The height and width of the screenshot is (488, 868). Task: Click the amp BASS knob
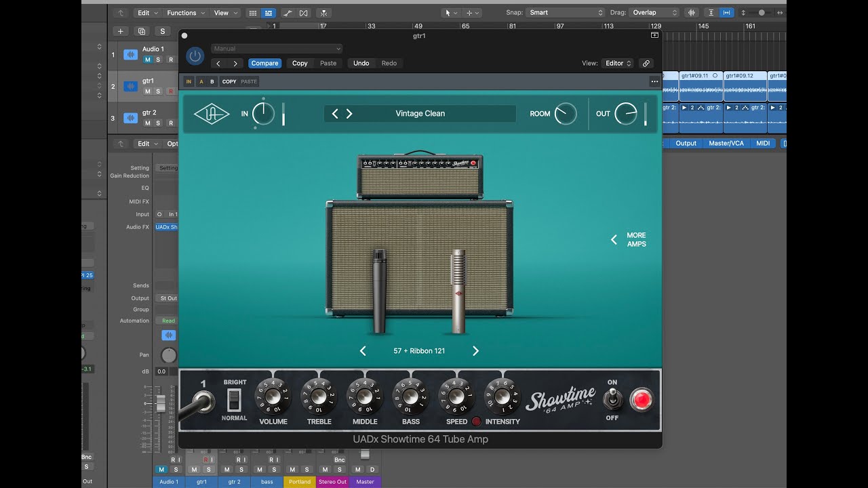pos(411,396)
